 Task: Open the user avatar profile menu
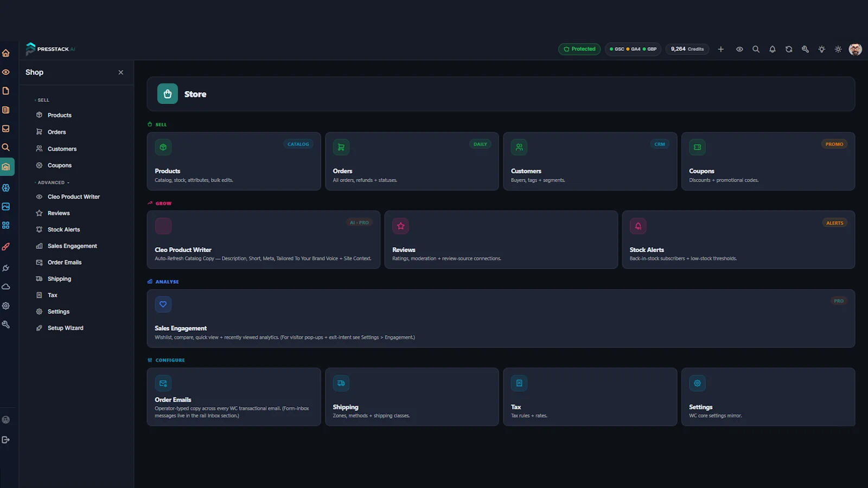coord(856,49)
